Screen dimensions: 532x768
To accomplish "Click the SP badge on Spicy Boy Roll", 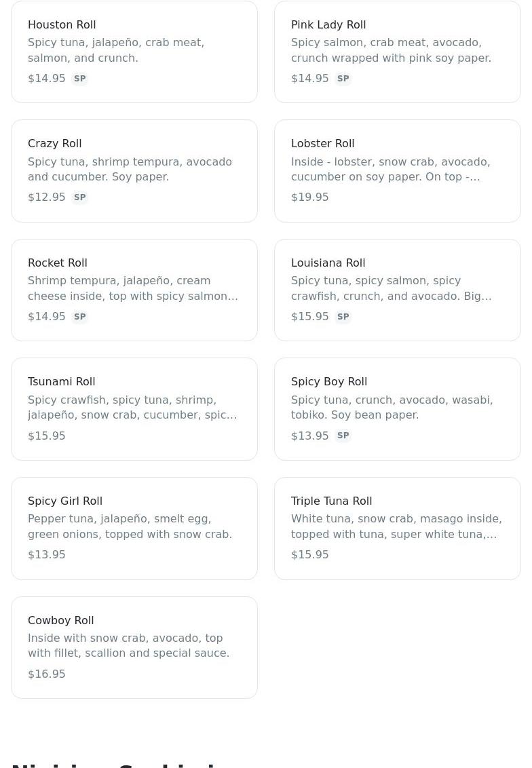I will coord(343,436).
